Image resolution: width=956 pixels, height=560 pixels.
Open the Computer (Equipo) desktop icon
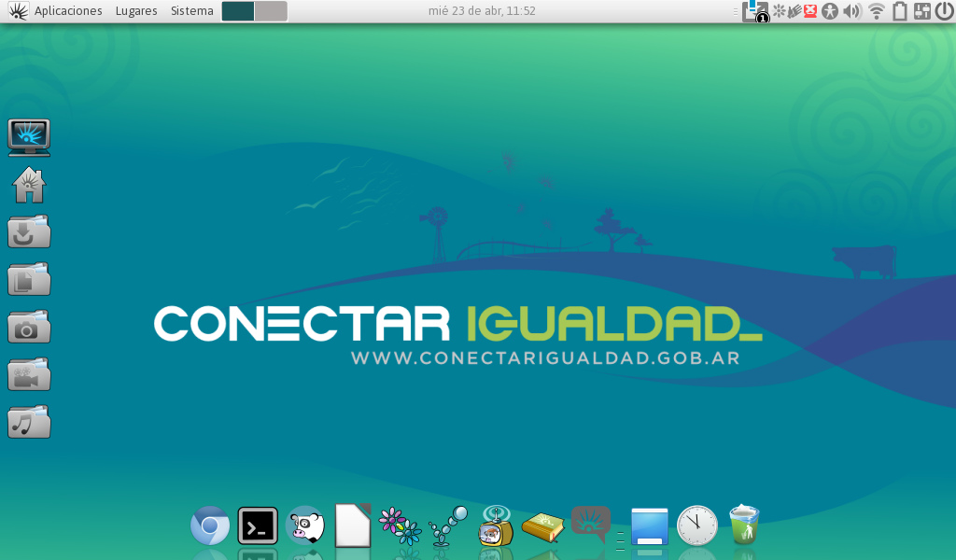pos(29,138)
